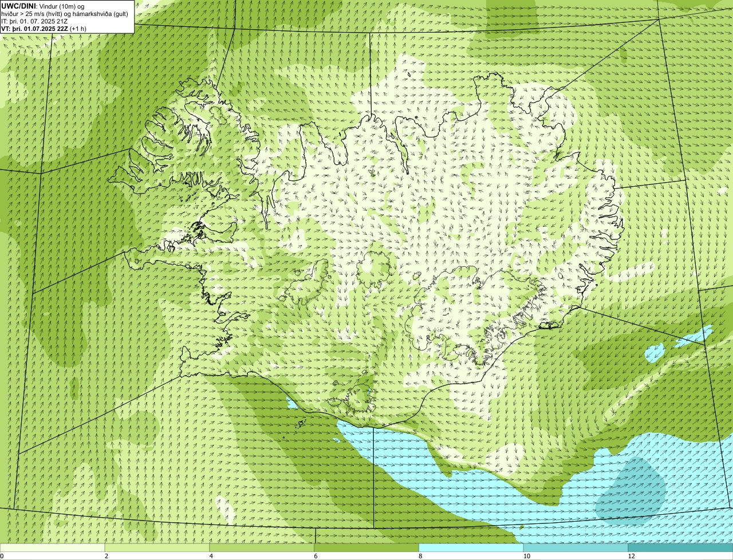Click the colorbar tick label "2"
This screenshot has height=560, width=733.
point(107,556)
